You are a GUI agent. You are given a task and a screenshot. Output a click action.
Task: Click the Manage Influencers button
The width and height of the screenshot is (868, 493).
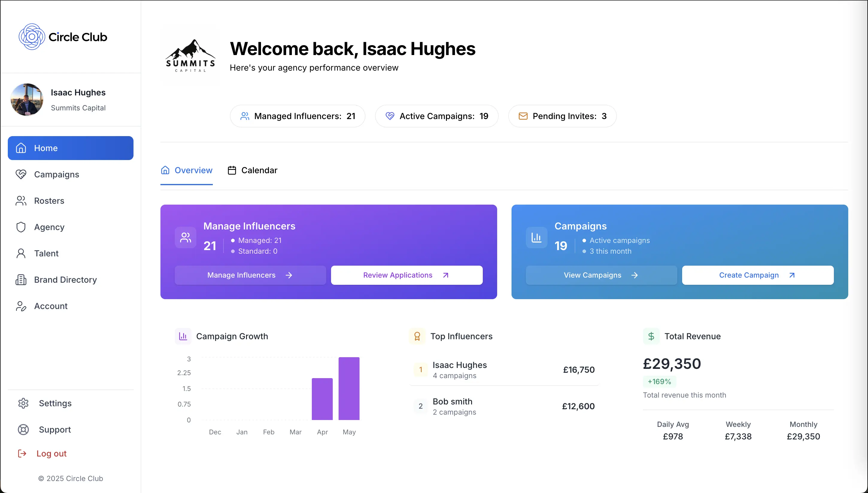(250, 275)
